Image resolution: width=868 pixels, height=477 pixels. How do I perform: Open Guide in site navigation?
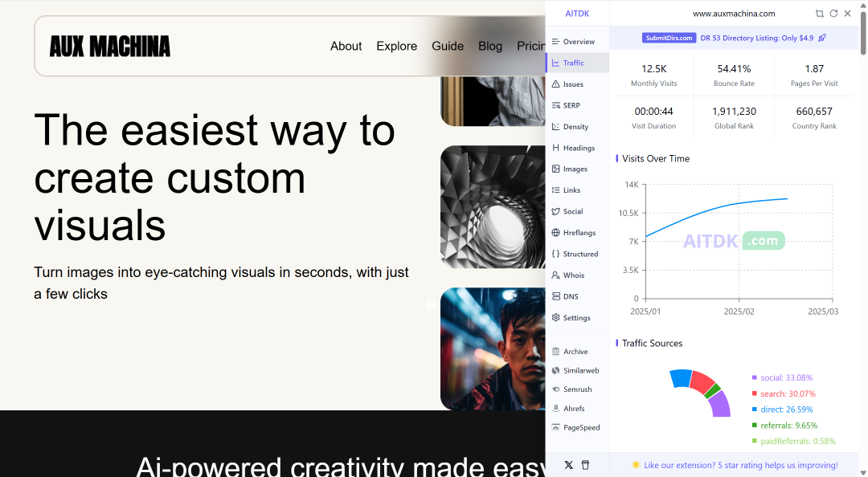[x=448, y=46]
